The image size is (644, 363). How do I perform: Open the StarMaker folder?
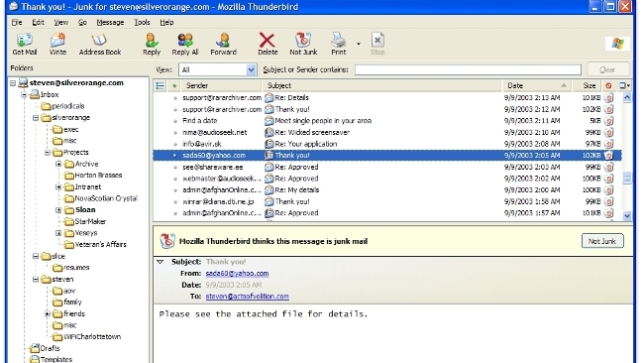coord(90,221)
